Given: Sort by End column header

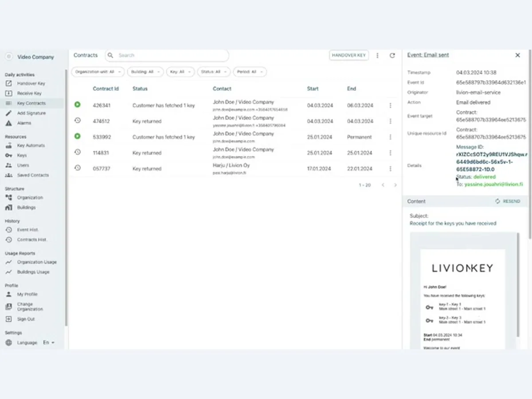Looking at the screenshot, I should pos(352,89).
